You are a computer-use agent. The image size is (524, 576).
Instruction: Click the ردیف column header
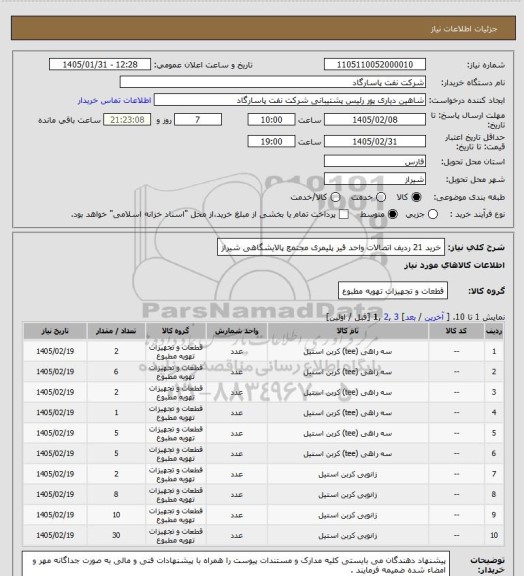coord(494,331)
